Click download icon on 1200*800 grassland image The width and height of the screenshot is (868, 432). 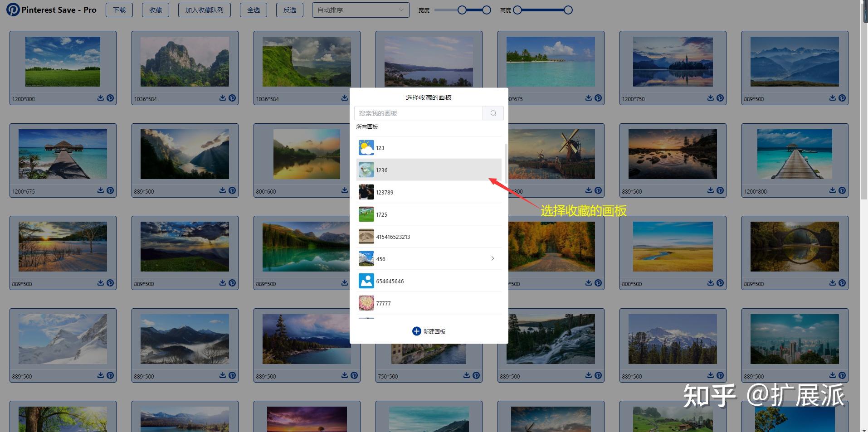coord(101,98)
